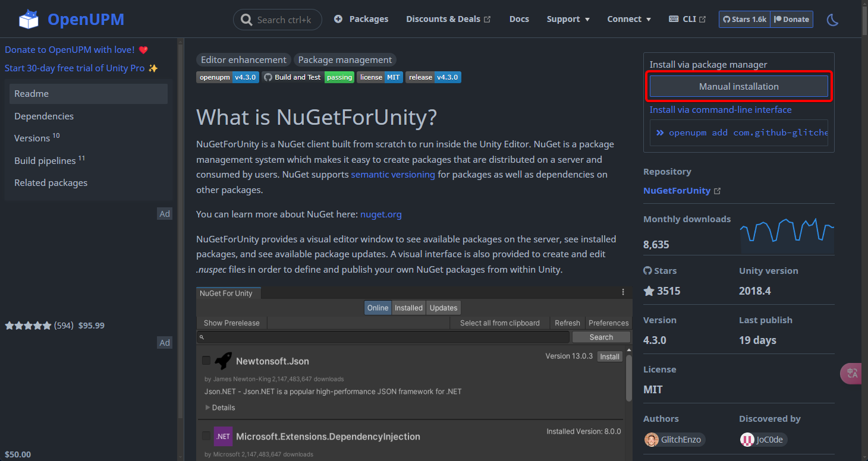The height and width of the screenshot is (461, 868).
Task: Check the Newtonsoft.Json package checkbox
Action: click(206, 361)
